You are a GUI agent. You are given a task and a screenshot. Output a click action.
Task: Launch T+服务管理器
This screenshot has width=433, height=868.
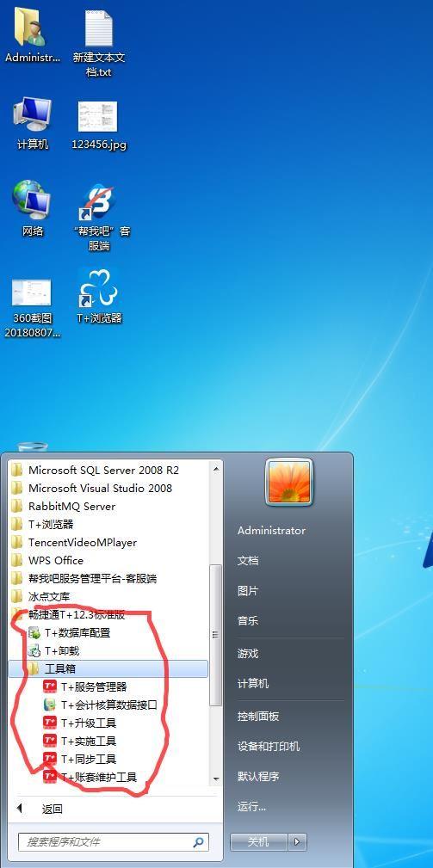point(86,686)
